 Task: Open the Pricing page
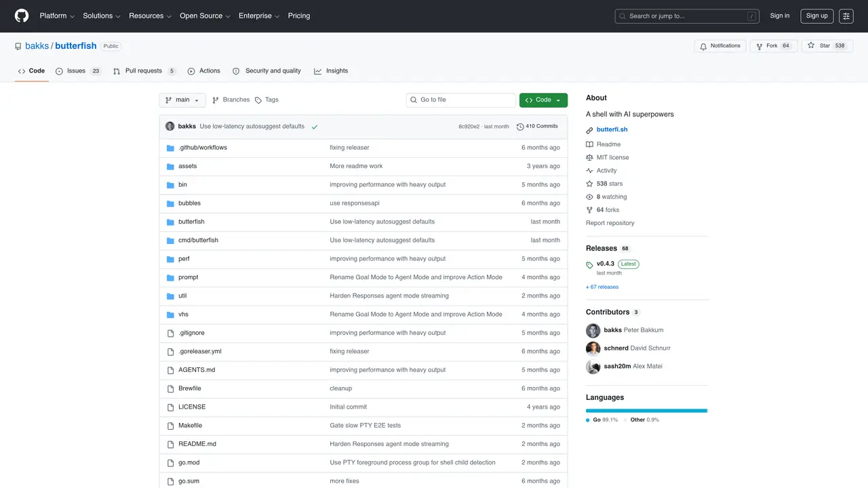(x=299, y=16)
